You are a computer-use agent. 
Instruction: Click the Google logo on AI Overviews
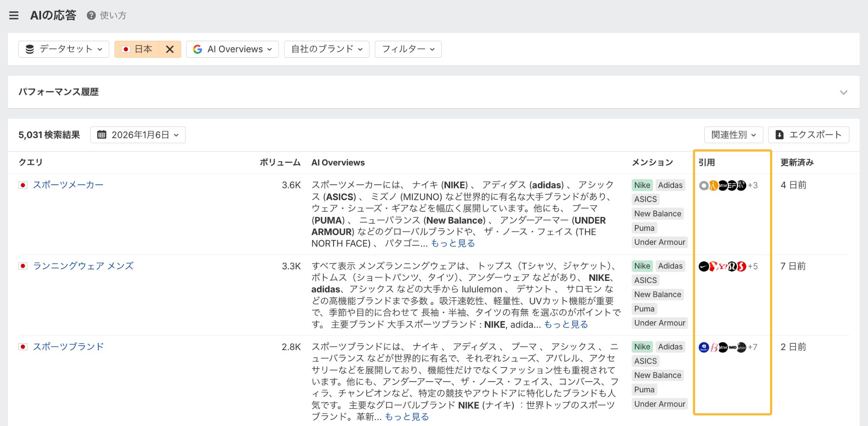pos(198,49)
